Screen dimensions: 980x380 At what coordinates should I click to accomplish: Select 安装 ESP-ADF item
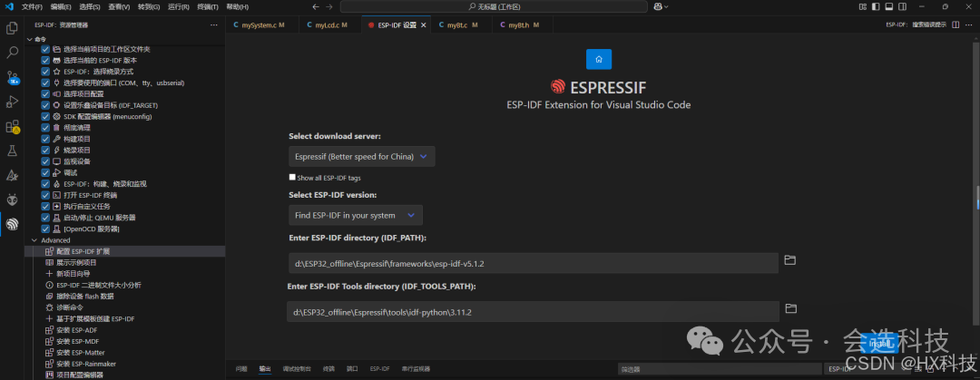[76, 330]
